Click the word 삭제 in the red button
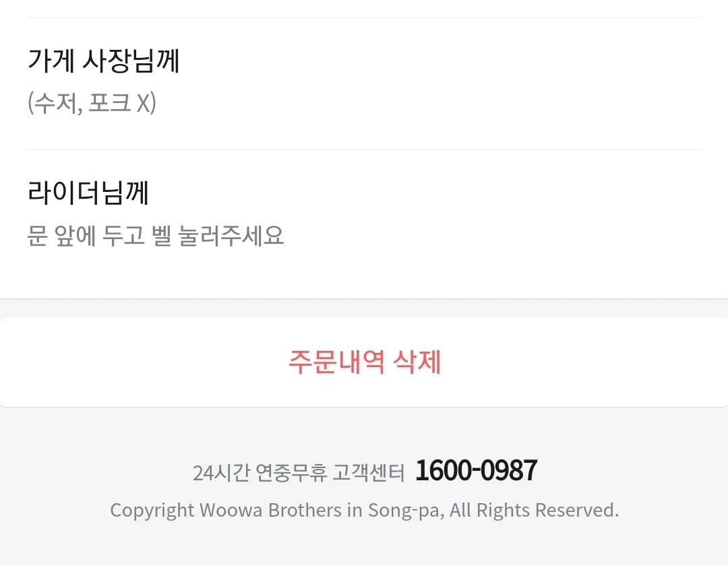The image size is (728, 582). coord(419,362)
